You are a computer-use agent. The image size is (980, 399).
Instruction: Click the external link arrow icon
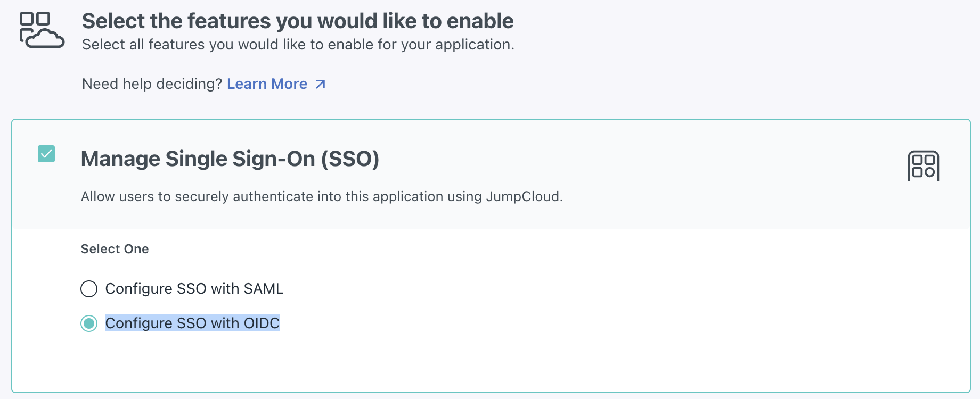(x=320, y=84)
